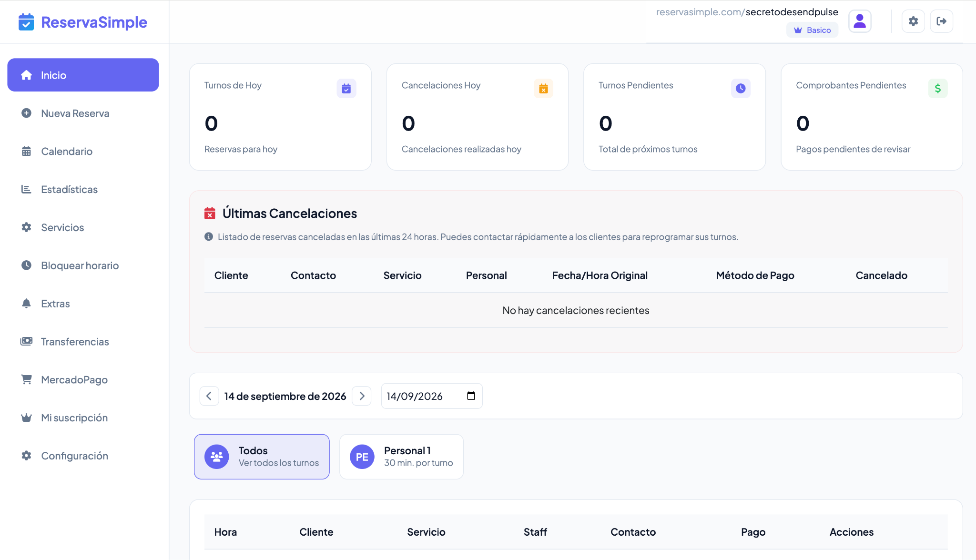Click the group icon in the Todos card
The height and width of the screenshot is (560, 976).
coord(217,457)
